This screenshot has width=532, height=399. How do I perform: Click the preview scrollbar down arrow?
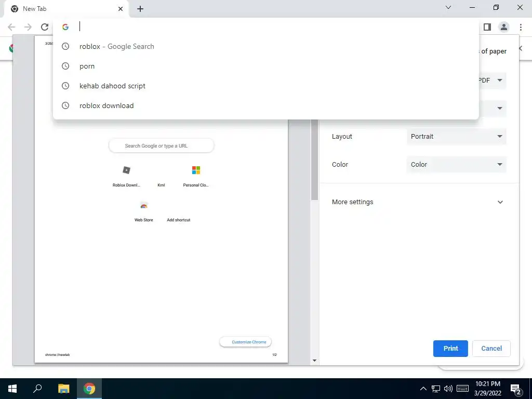[x=314, y=361]
